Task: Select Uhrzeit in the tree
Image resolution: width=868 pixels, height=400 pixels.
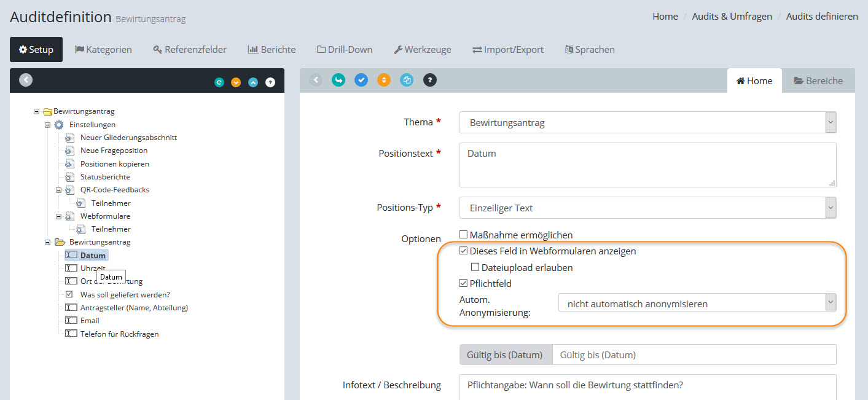Action: click(x=93, y=269)
